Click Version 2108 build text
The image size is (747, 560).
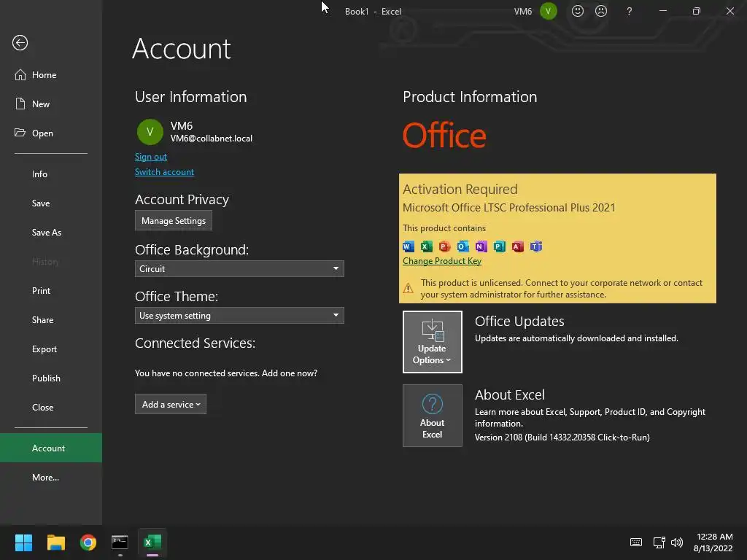(562, 437)
